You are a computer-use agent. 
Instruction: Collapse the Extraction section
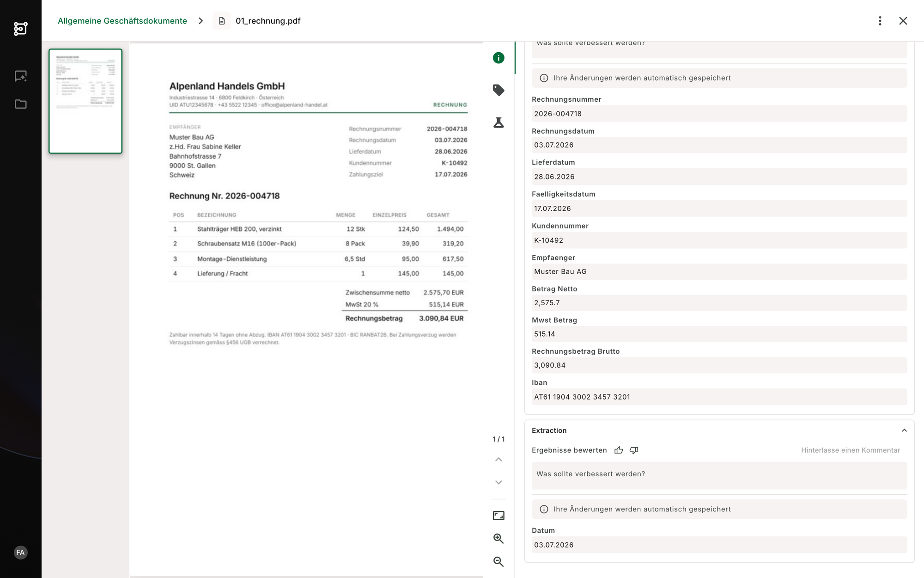(904, 430)
